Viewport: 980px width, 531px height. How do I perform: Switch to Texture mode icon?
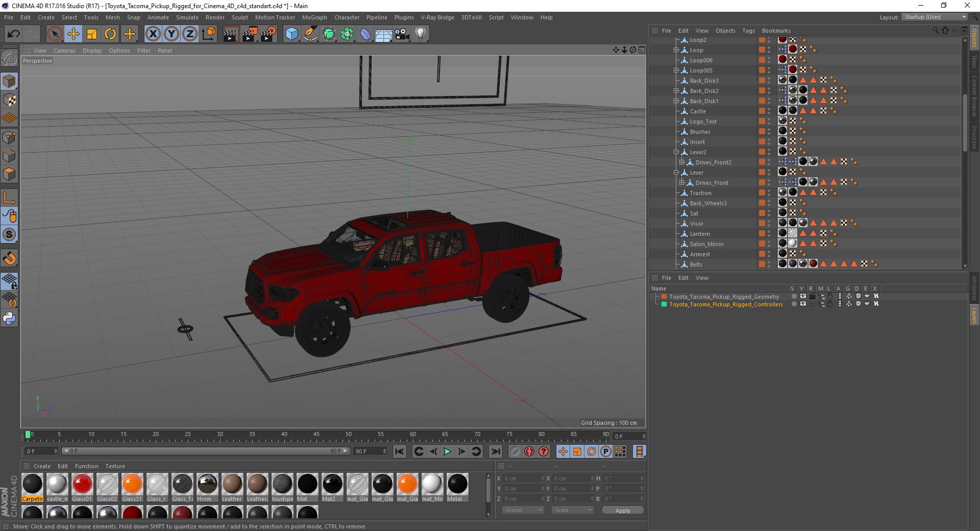coord(9,100)
